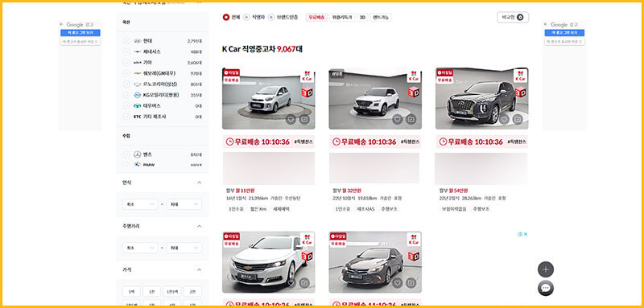Open the chat bubble floating button
Image resolution: width=644 pixels, height=308 pixels.
click(546, 289)
